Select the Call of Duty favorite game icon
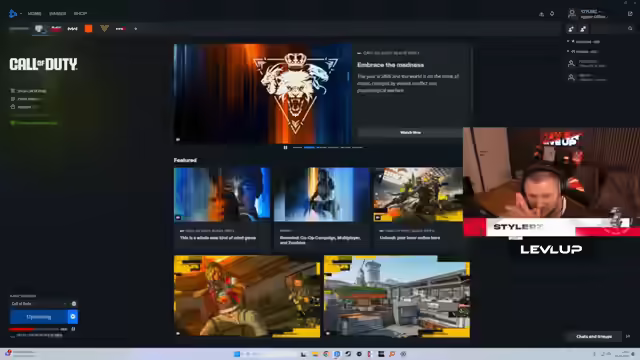This screenshot has height=360, width=640. (x=40, y=29)
